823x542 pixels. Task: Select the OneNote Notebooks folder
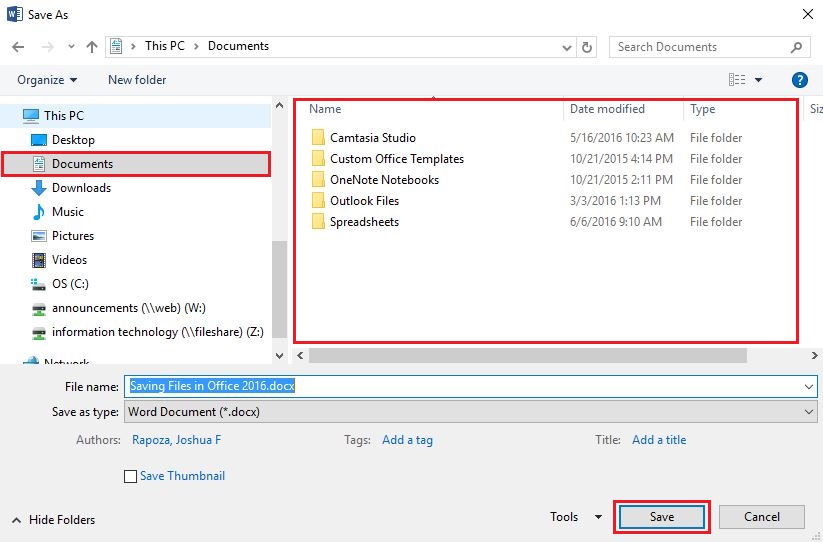(x=384, y=180)
